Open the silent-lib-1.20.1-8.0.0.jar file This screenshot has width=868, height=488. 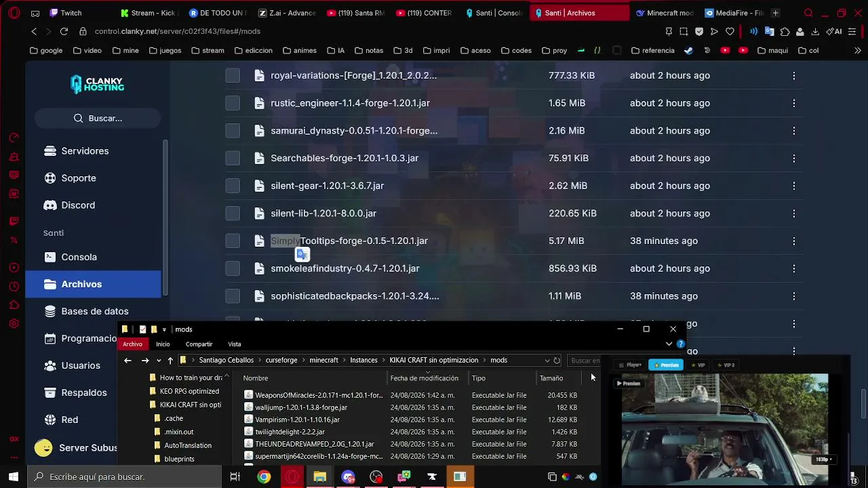pos(323,213)
